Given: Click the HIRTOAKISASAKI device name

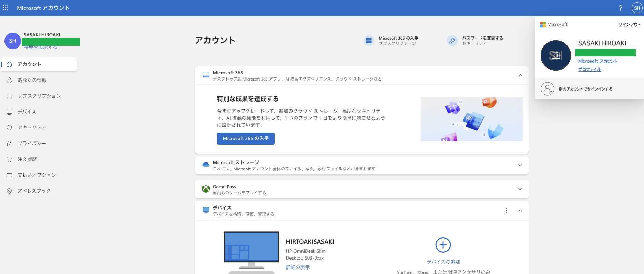Looking at the screenshot, I should tap(310, 242).
